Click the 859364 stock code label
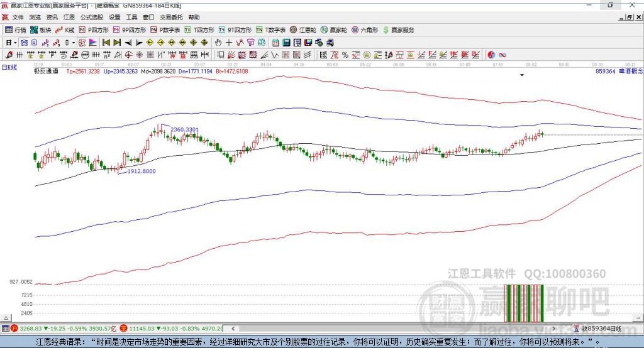This screenshot has width=644, height=348. tap(606, 72)
